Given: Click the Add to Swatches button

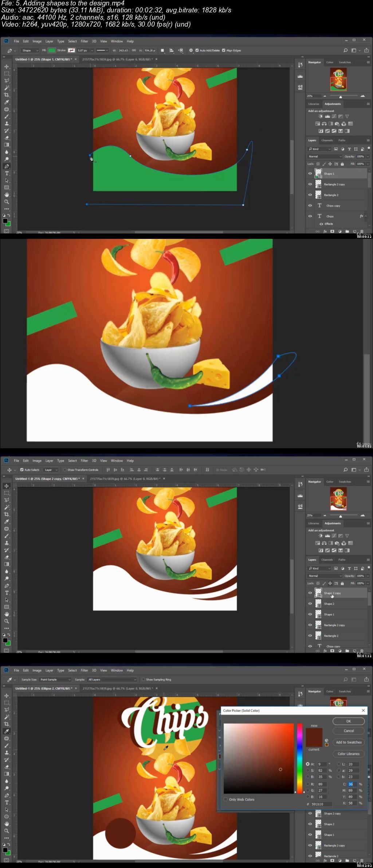Looking at the screenshot, I should tap(349, 742).
